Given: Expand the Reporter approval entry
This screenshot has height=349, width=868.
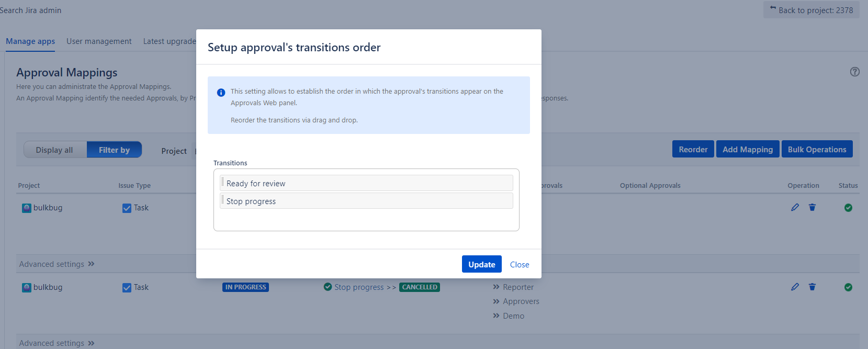Looking at the screenshot, I should (513, 287).
